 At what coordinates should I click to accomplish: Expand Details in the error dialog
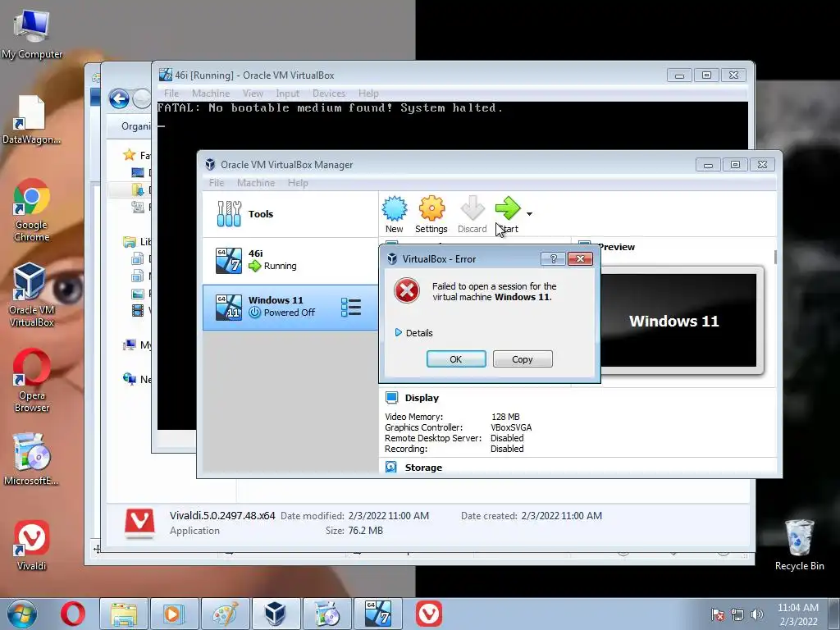click(413, 333)
